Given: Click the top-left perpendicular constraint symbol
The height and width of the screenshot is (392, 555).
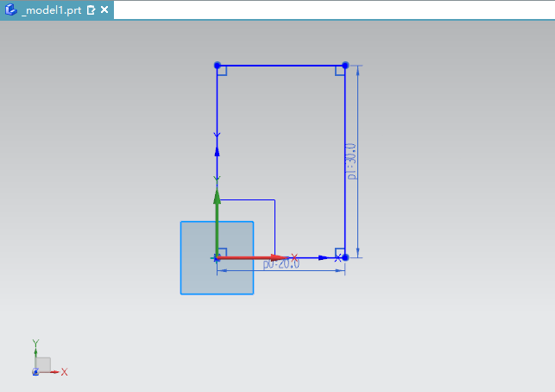Looking at the screenshot, I should click(x=223, y=71).
